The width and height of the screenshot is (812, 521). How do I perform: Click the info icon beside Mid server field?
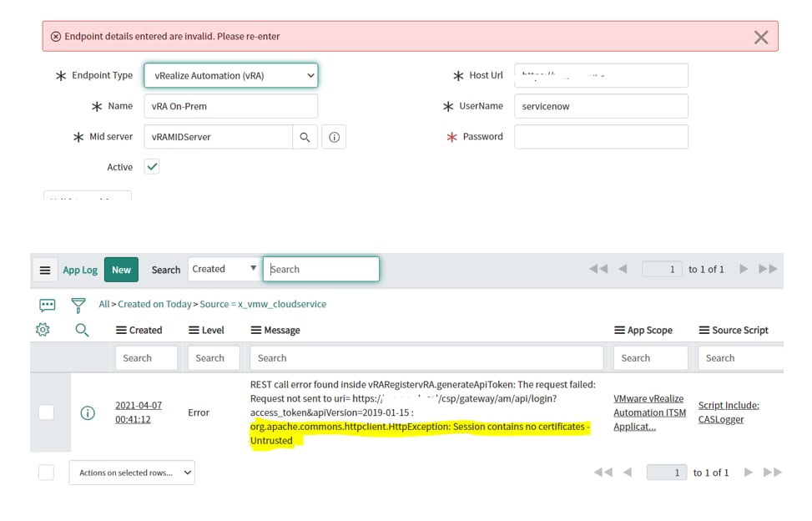point(334,136)
